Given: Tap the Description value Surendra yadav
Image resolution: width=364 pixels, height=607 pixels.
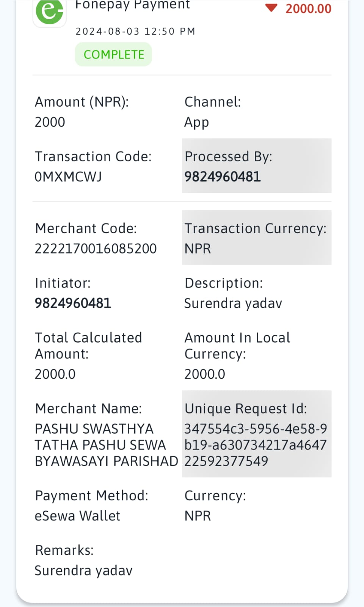Looking at the screenshot, I should coord(233,303).
